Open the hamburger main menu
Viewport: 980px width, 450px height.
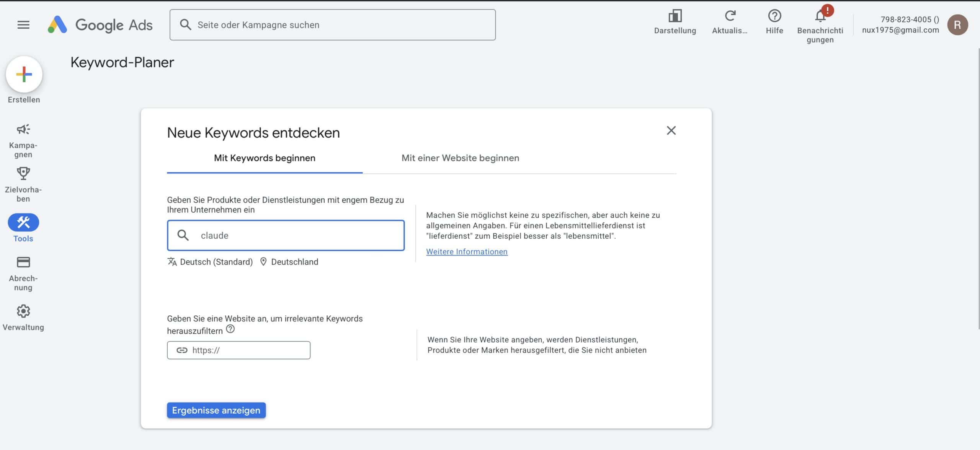(x=23, y=25)
